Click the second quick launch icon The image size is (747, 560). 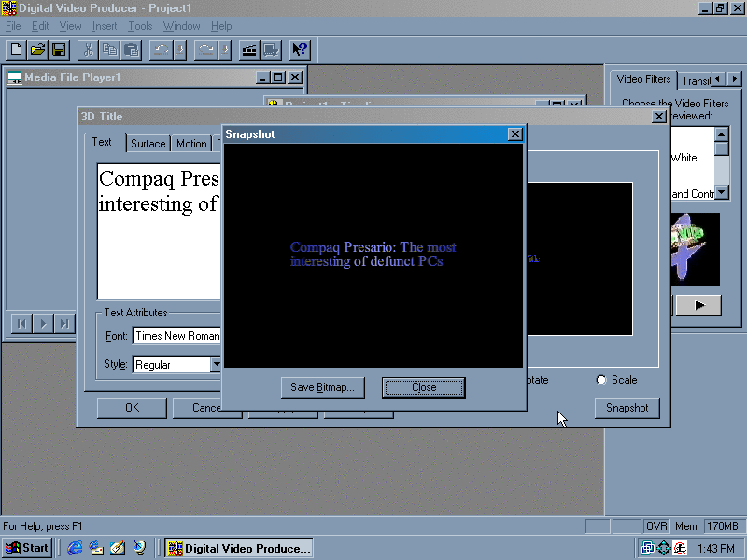(97, 548)
